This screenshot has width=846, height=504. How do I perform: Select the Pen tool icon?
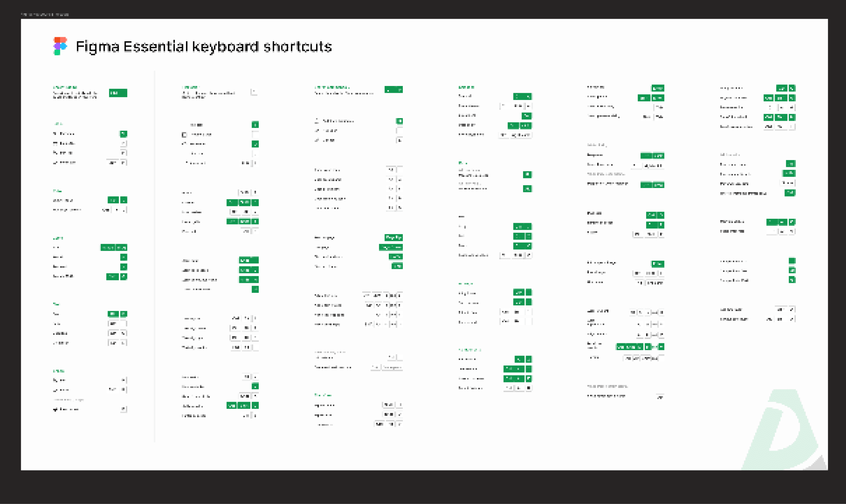pos(55,153)
